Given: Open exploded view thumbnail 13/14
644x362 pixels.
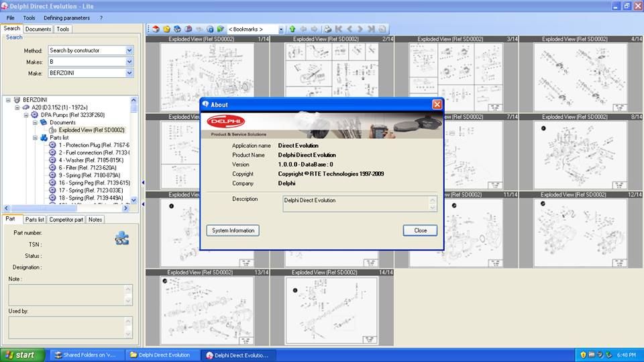Looking at the screenshot, I should (x=207, y=310).
